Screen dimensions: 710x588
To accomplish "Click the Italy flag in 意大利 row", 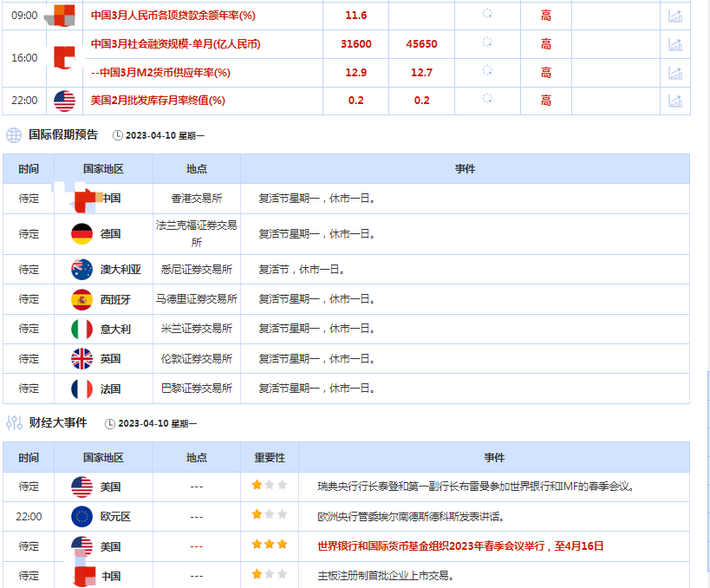I will click(81, 330).
